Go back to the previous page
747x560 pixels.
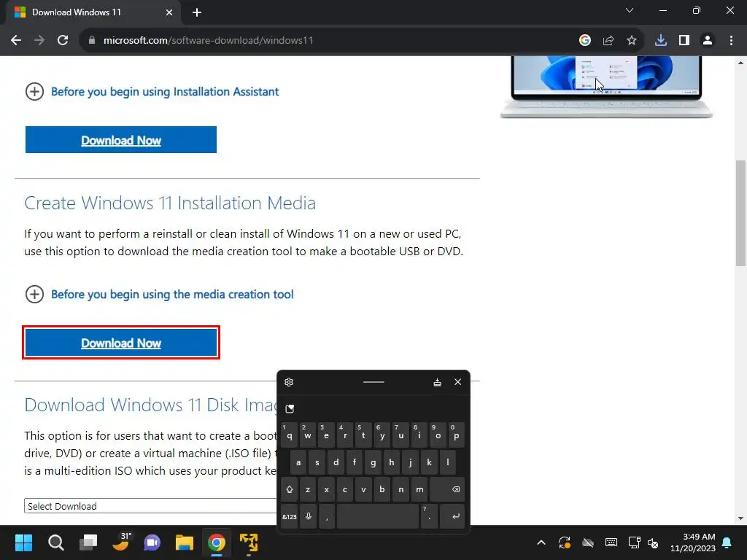[x=16, y=41]
